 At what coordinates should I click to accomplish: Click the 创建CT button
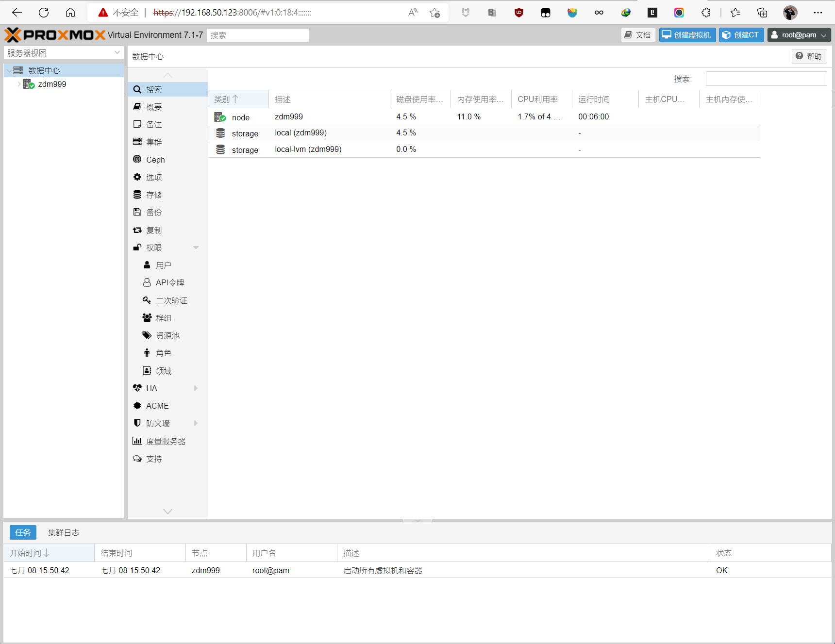[x=741, y=35]
